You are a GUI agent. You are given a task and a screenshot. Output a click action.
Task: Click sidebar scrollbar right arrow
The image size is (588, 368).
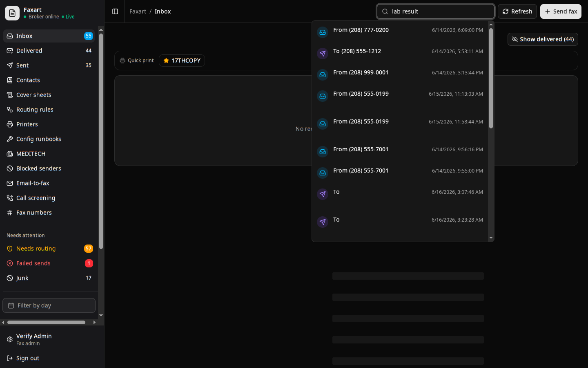[95, 322]
